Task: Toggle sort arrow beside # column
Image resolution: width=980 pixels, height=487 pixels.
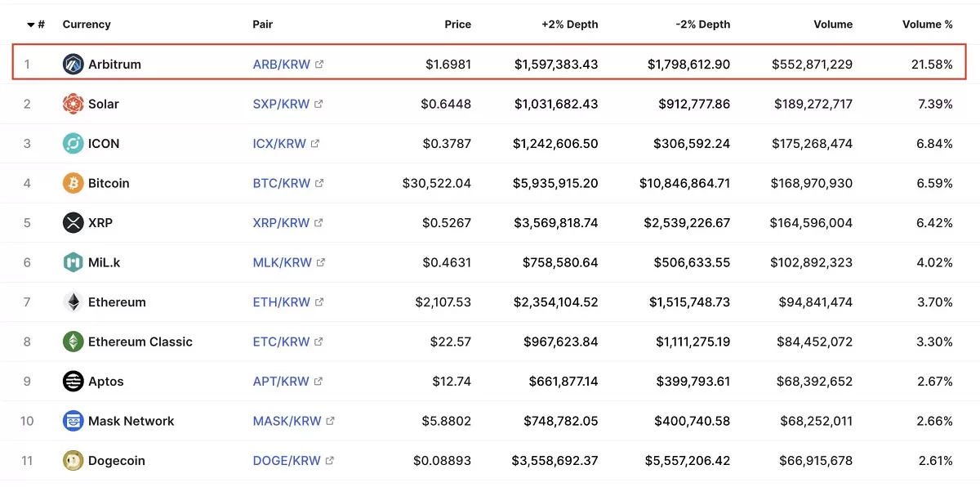Action: click(x=31, y=25)
